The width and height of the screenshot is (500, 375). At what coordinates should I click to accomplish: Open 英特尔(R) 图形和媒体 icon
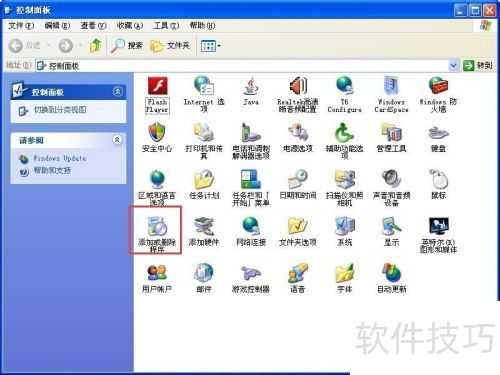click(438, 226)
